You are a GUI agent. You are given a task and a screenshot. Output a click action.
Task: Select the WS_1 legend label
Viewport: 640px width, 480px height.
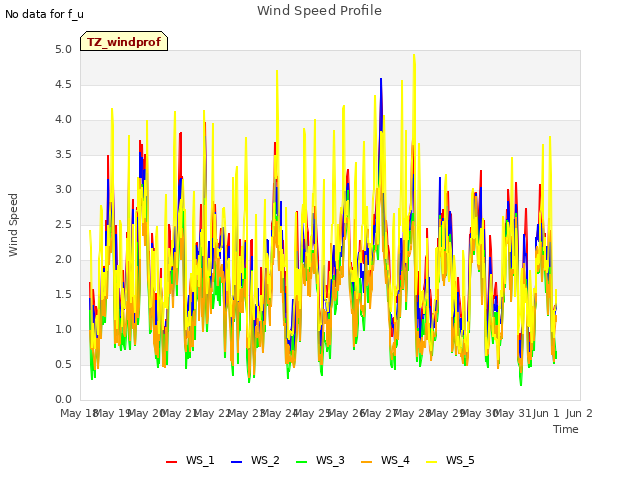tap(200, 460)
